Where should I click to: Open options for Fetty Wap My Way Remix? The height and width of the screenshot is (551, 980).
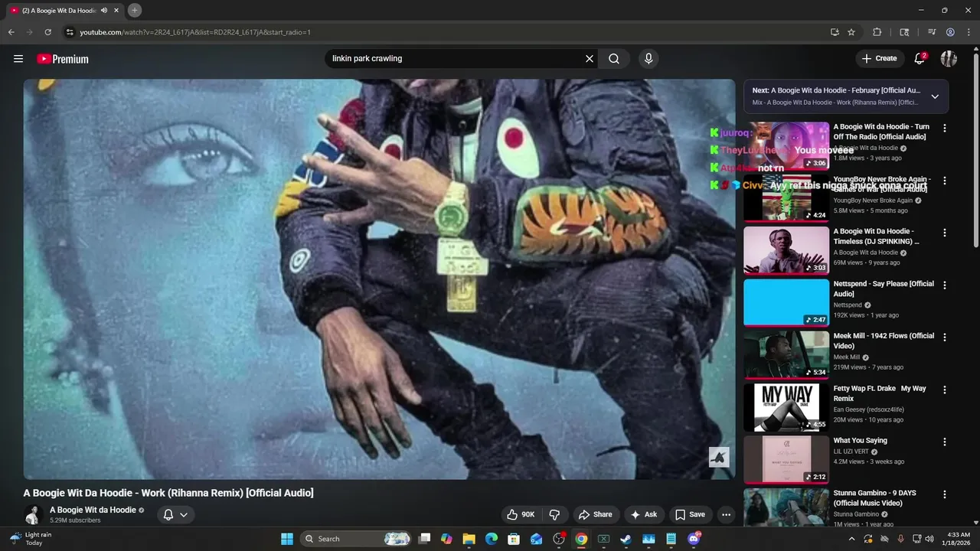pos(944,390)
